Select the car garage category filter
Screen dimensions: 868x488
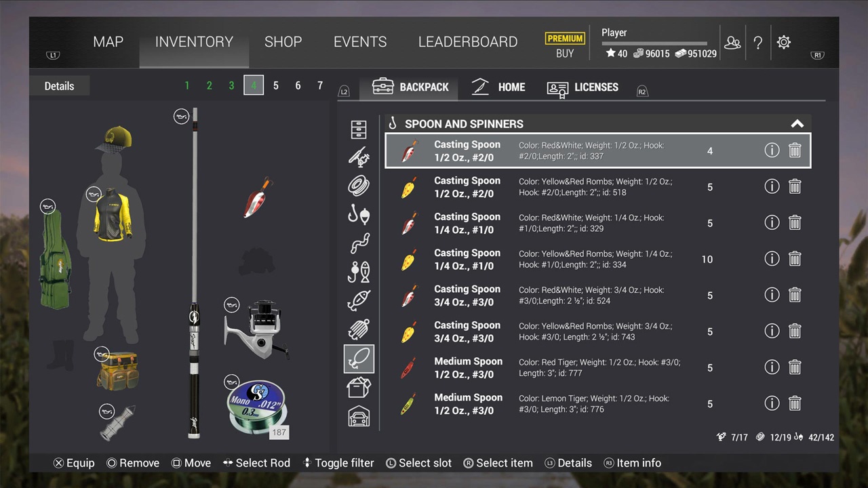pyautogui.click(x=359, y=416)
